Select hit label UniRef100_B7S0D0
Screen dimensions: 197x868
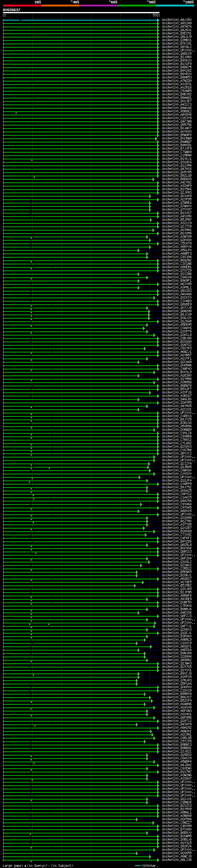pyautogui.click(x=177, y=830)
